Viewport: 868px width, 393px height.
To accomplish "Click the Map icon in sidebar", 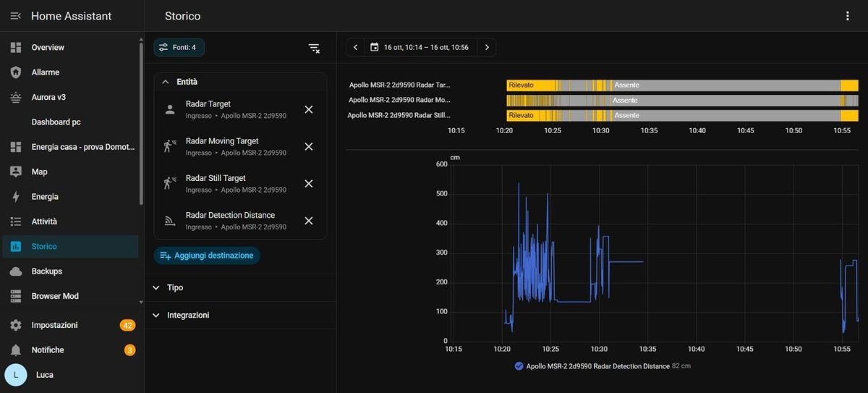I will pos(16,172).
